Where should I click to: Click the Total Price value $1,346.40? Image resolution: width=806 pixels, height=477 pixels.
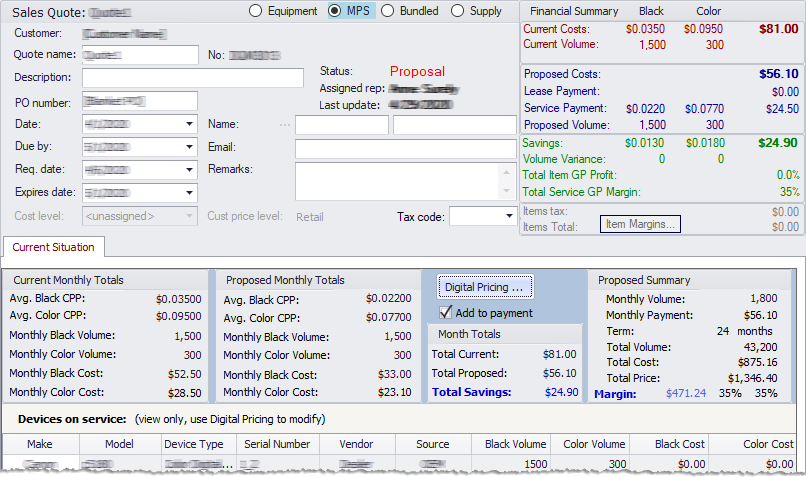click(x=752, y=378)
